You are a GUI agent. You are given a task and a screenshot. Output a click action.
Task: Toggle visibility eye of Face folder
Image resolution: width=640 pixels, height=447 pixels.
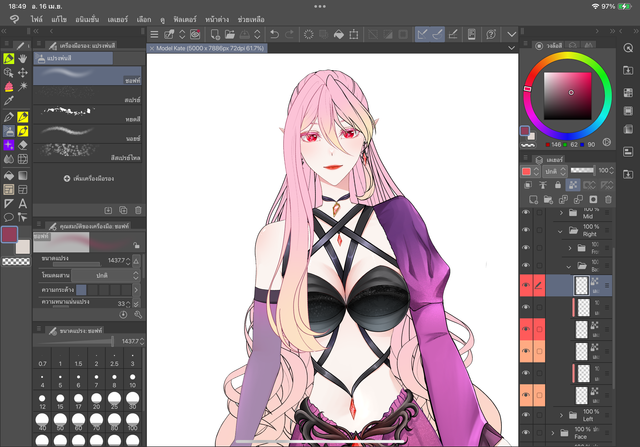[526, 433]
